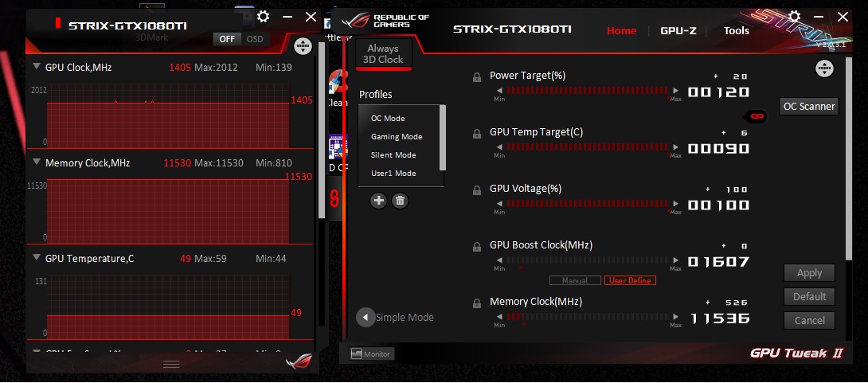Click the round collapse button above OC Scanner

(x=824, y=68)
